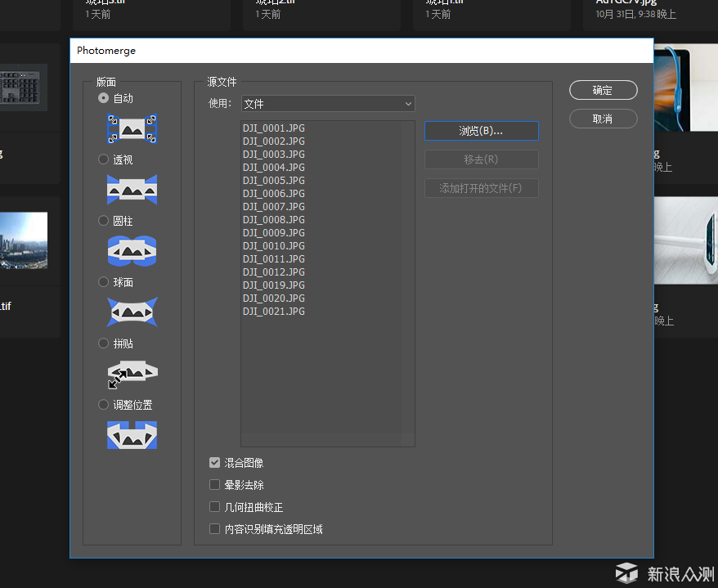
Task: Click the Perspective layout icon
Action: point(132,190)
